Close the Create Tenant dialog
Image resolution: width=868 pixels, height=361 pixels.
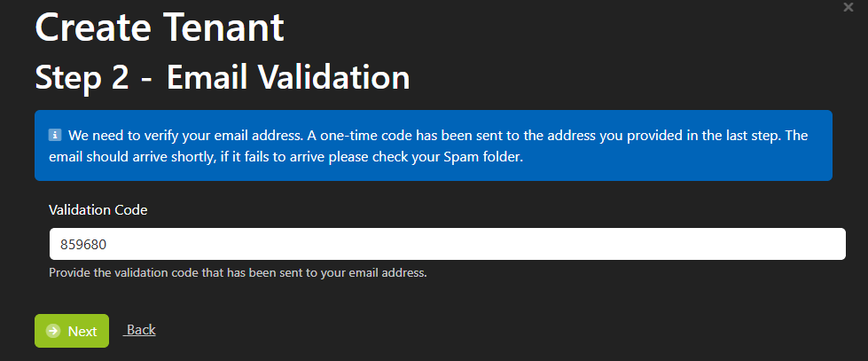[x=848, y=7]
